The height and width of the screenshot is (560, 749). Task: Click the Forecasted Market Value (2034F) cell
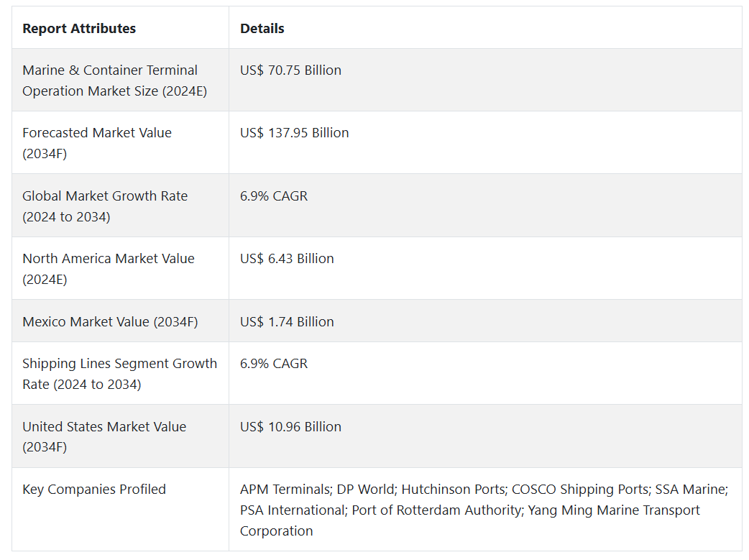pyautogui.click(x=97, y=143)
